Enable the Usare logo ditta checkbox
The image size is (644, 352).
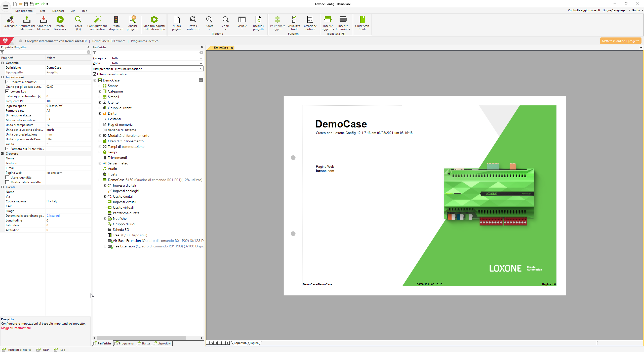pos(7,178)
